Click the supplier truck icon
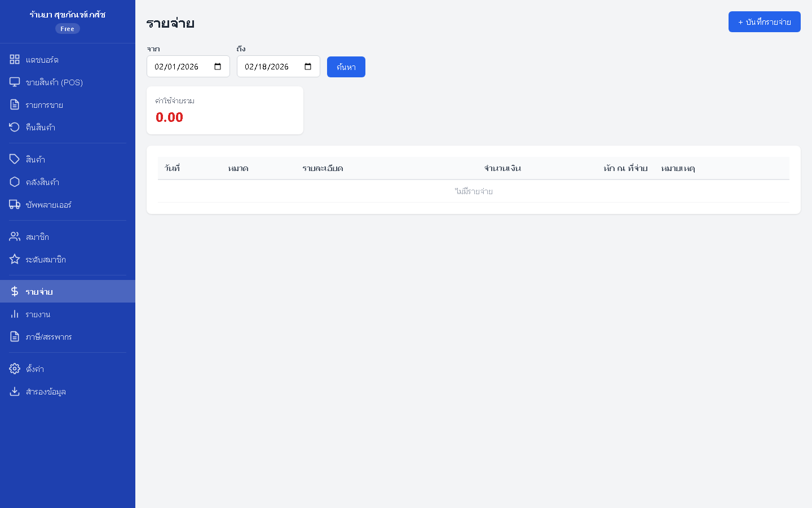 click(x=15, y=204)
